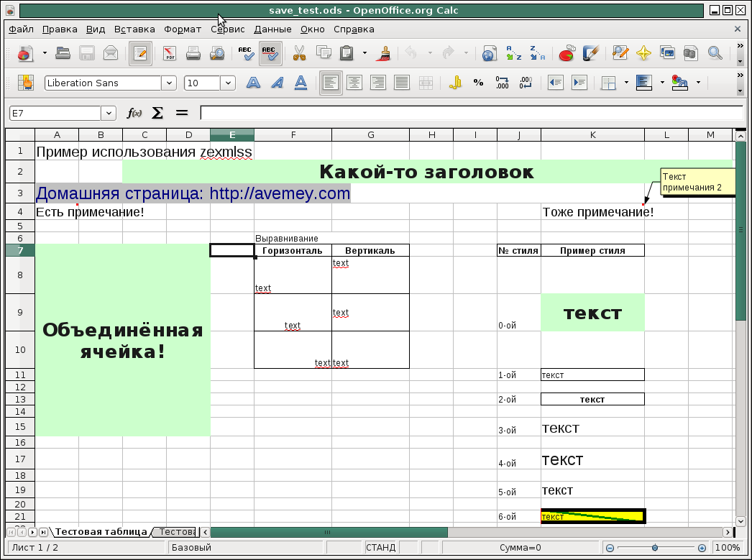Toggle Edit File mode button

pos(140,53)
